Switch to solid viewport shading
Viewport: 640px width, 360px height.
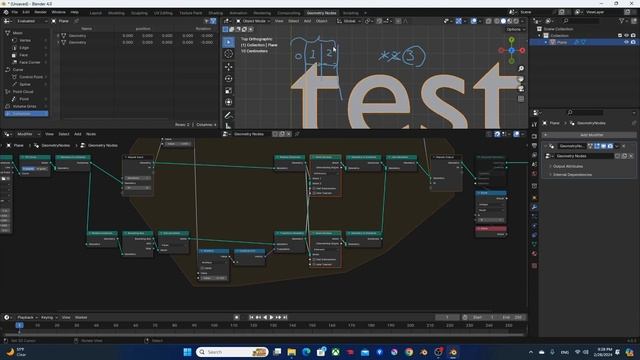pyautogui.click(x=503, y=21)
